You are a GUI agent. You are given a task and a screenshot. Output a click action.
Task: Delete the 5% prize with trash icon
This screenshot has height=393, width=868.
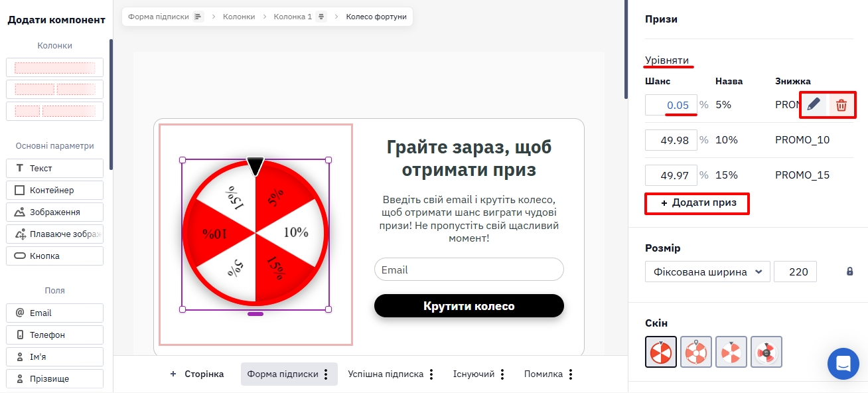[841, 105]
